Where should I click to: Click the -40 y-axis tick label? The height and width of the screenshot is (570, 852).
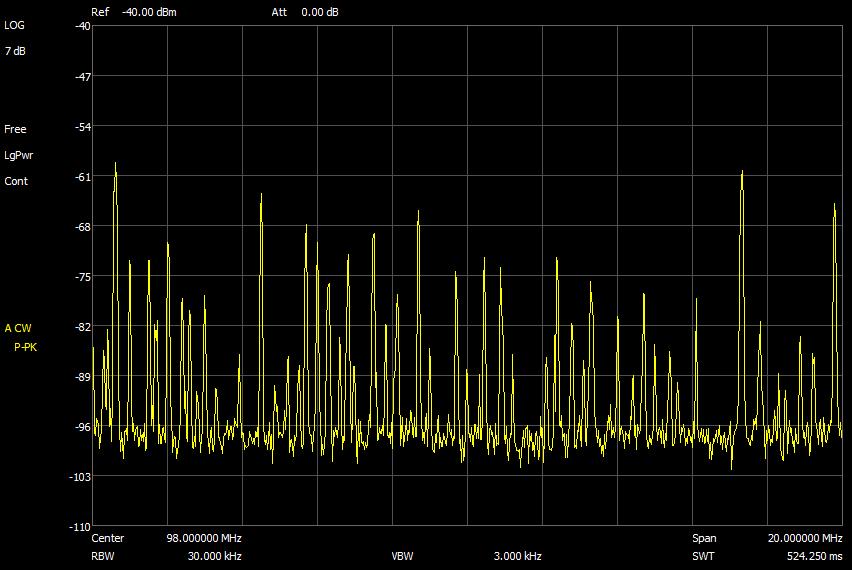coord(83,26)
